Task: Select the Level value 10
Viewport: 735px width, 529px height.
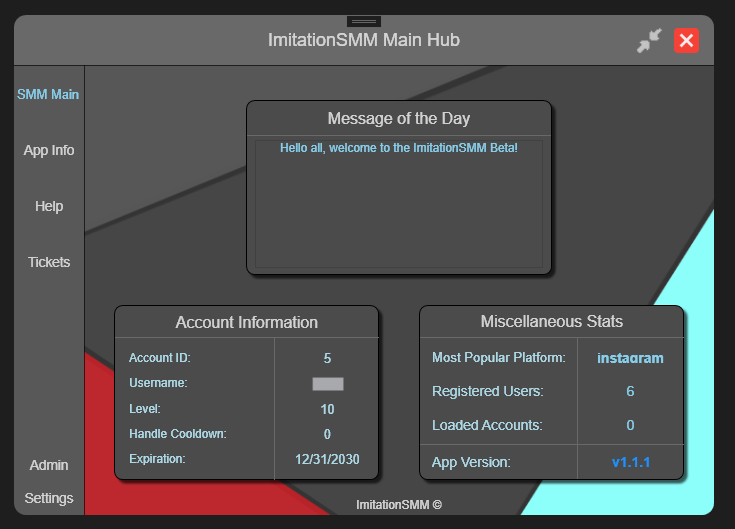Action: click(327, 410)
